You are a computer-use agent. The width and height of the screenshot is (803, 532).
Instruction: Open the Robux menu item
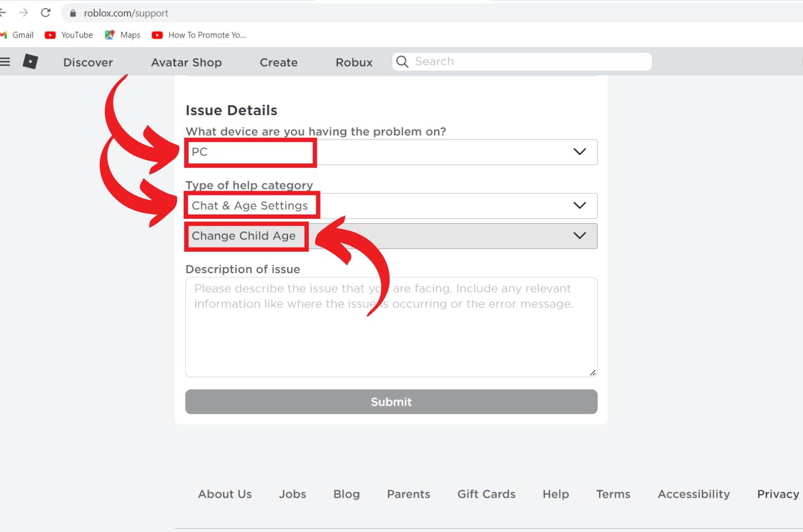click(x=354, y=62)
